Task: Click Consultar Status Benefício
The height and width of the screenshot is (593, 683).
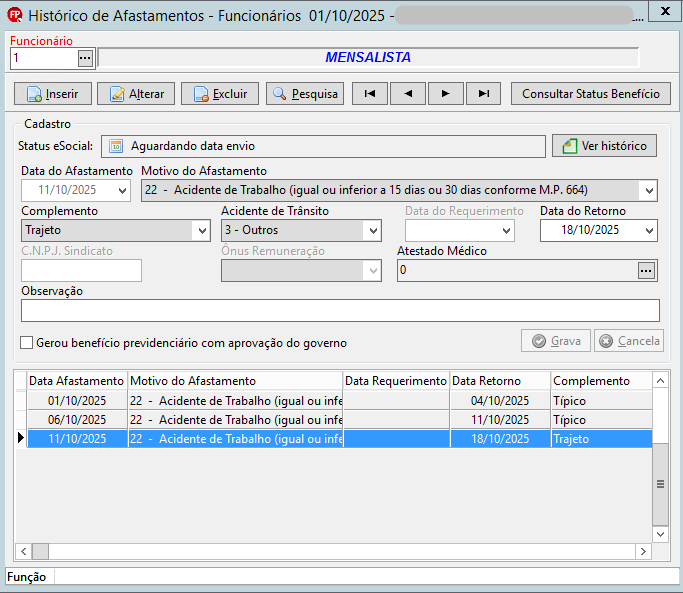Action: (x=591, y=94)
